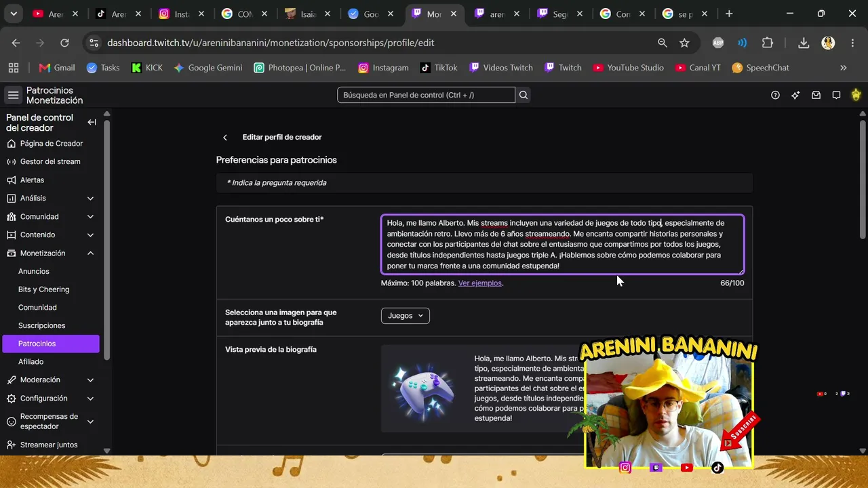Reload the current page
The width and height of the screenshot is (868, 488).
(x=64, y=43)
